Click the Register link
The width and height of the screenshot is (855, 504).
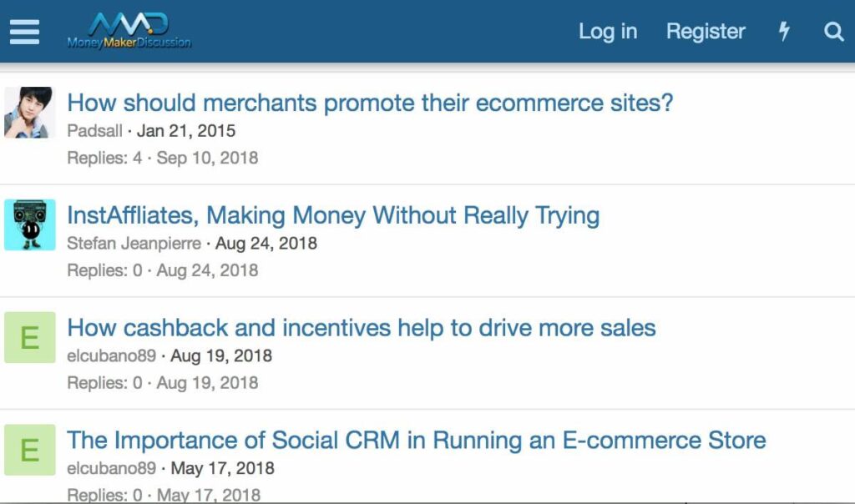tap(706, 32)
